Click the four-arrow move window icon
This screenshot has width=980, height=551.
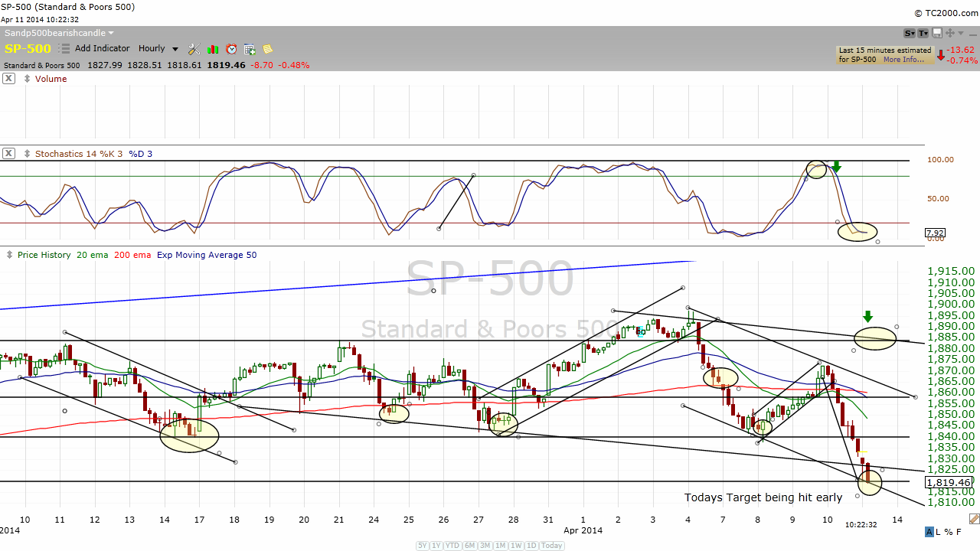coord(950,33)
